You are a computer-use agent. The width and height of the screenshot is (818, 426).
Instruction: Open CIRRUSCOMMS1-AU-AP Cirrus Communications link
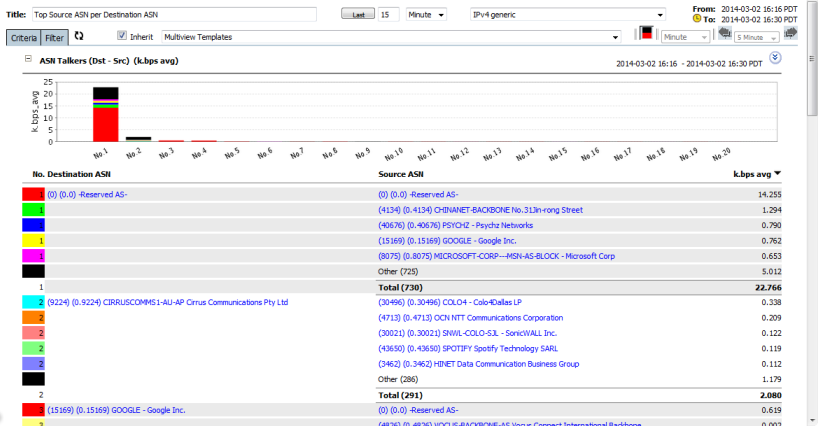tap(167, 302)
